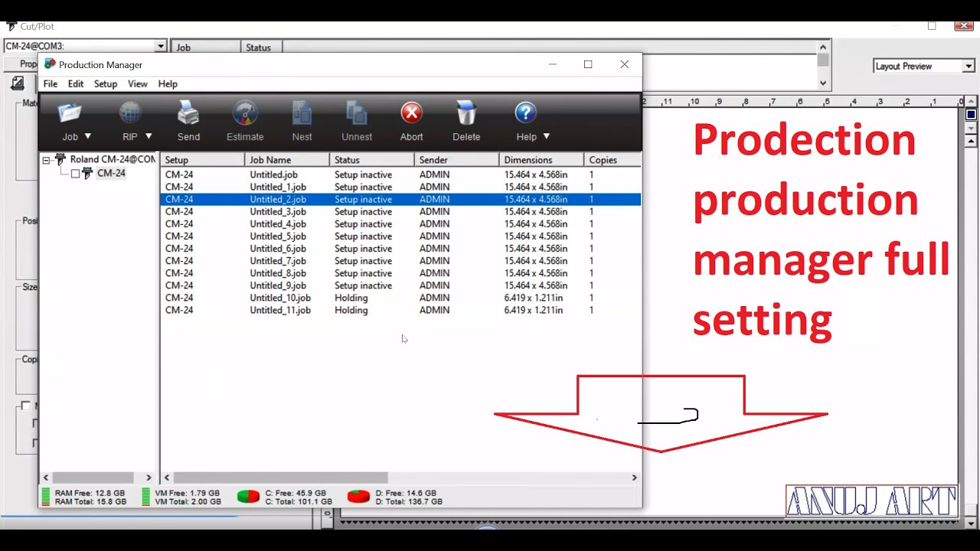The width and height of the screenshot is (980, 551).
Task: Click the tree pane horizontal scrollbar thumb
Action: coord(93,478)
